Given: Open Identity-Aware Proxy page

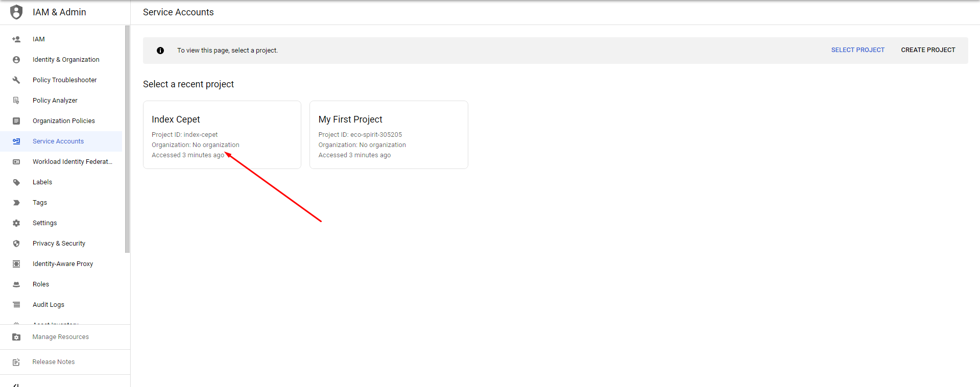Looking at the screenshot, I should coord(61,264).
